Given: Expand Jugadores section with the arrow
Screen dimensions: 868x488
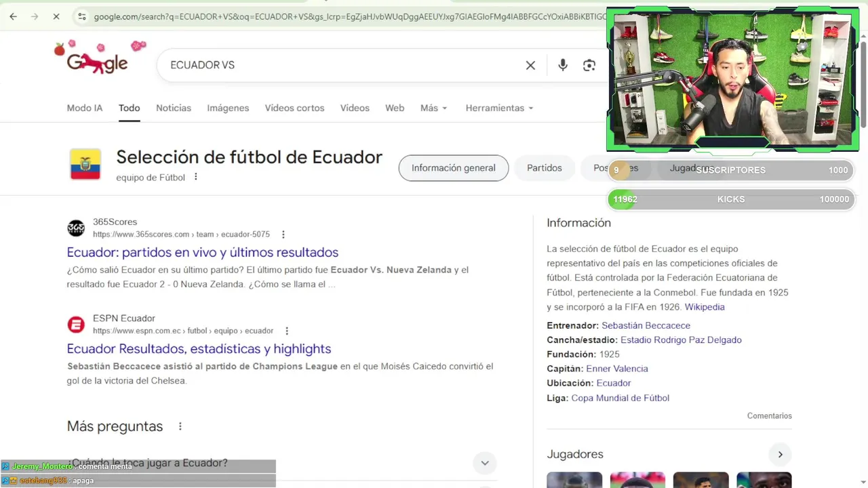Looking at the screenshot, I should click(781, 455).
